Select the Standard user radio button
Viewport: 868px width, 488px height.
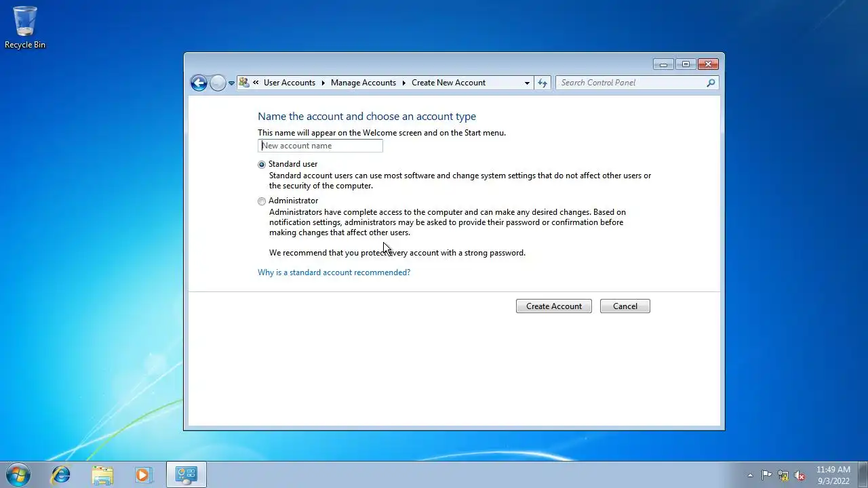coord(262,165)
